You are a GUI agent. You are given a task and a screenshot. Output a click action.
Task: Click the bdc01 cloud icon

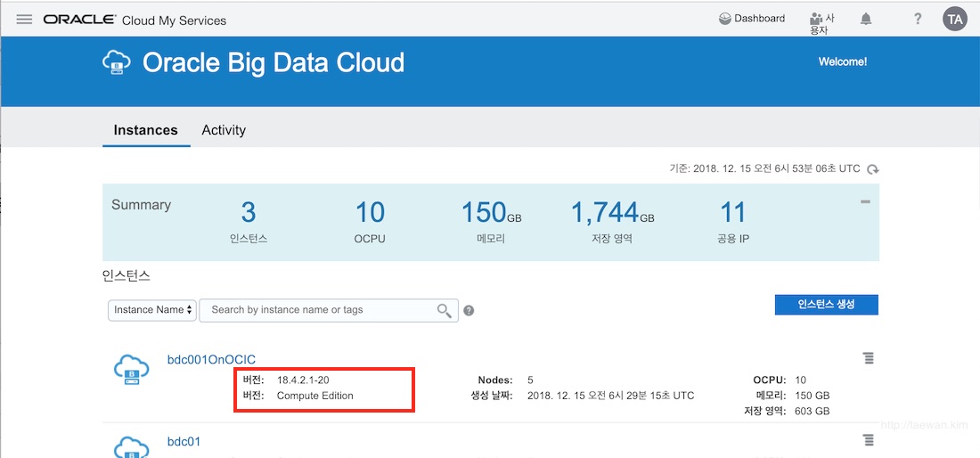[131, 447]
